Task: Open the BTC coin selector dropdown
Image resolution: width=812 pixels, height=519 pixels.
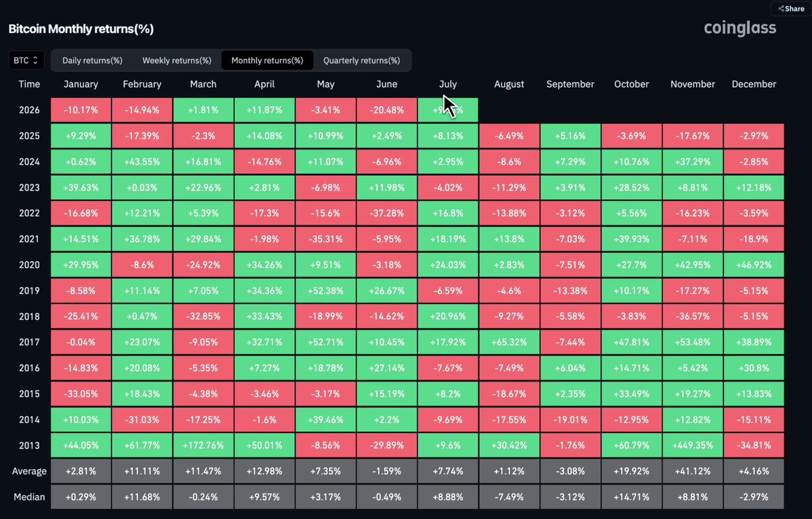Action: coord(27,60)
